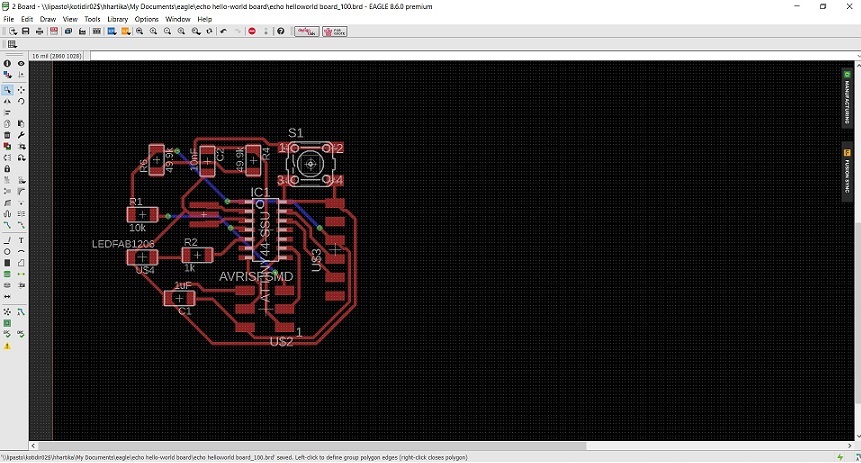861x463 pixels.
Task: Open the Help menu
Action: coord(204,19)
